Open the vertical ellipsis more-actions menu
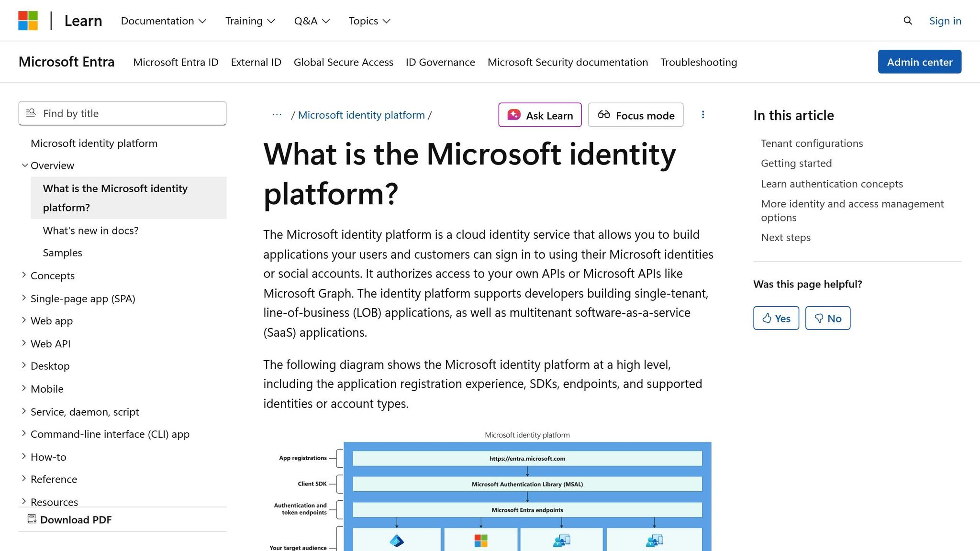Screen dimensions: 980x551 click(x=703, y=115)
